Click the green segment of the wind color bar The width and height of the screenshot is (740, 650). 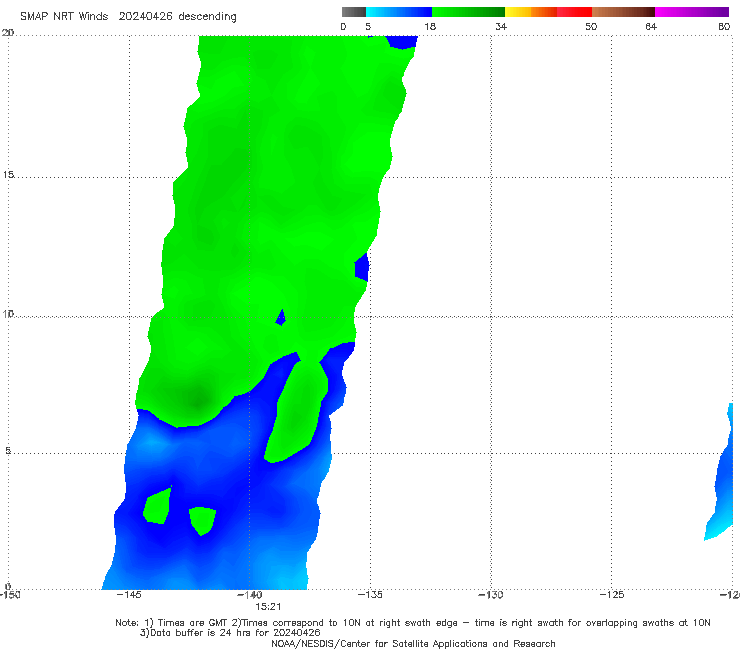(x=468, y=12)
